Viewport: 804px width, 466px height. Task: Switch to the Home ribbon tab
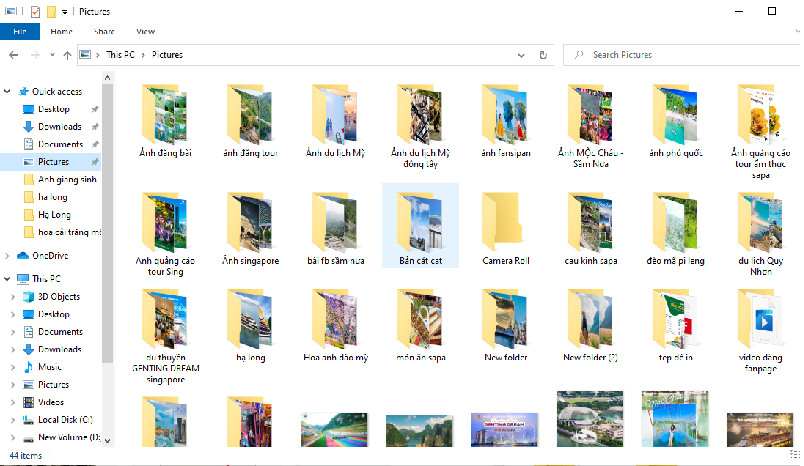[62, 31]
